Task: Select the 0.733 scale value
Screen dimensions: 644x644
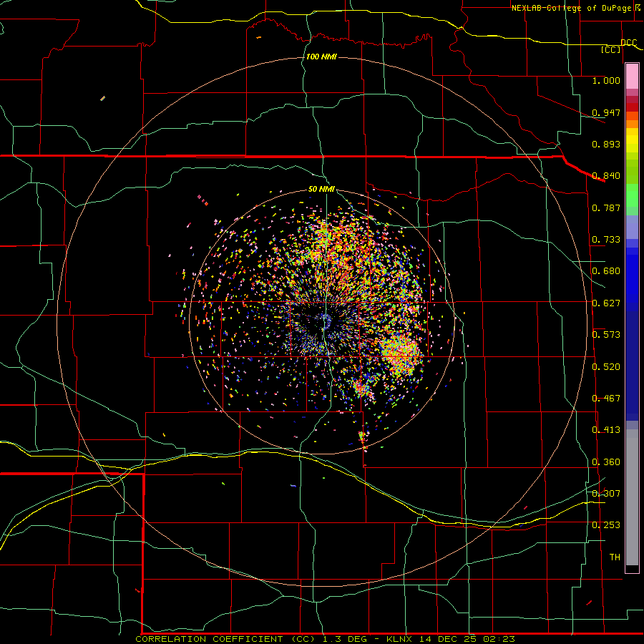Action: point(606,240)
